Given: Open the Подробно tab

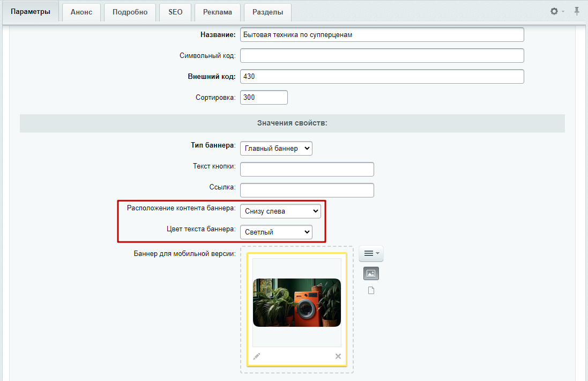Looking at the screenshot, I should tap(130, 12).
